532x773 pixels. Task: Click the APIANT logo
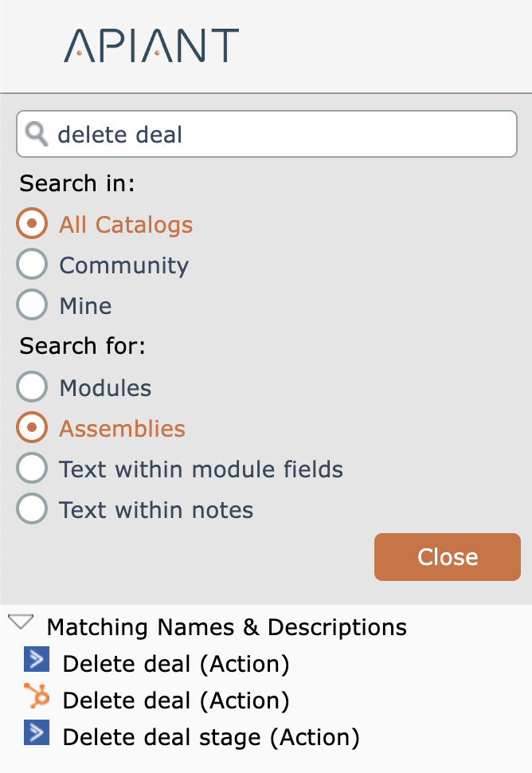151,45
